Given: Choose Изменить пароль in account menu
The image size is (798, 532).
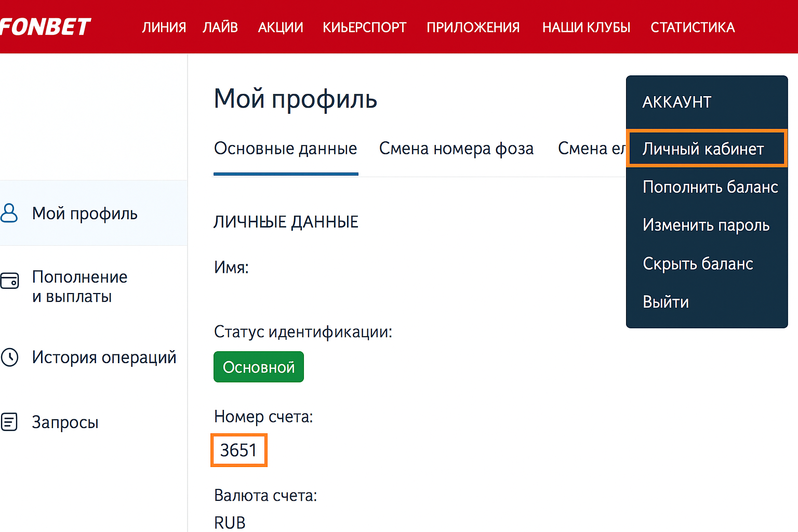Looking at the screenshot, I should coord(706,225).
